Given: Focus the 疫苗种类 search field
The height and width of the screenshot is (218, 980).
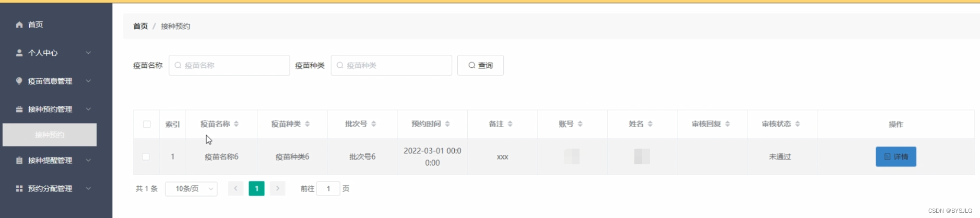Looking at the screenshot, I should tap(392, 65).
